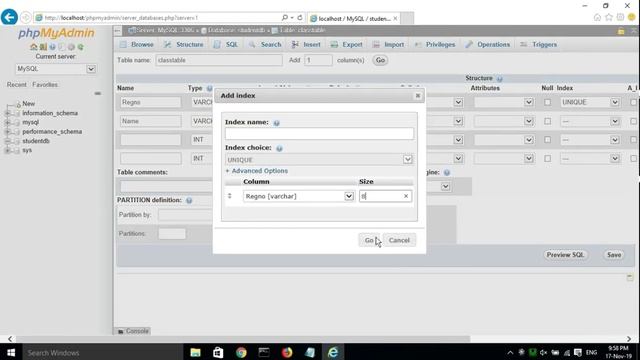Click Go in Add index dialog

(x=369, y=240)
